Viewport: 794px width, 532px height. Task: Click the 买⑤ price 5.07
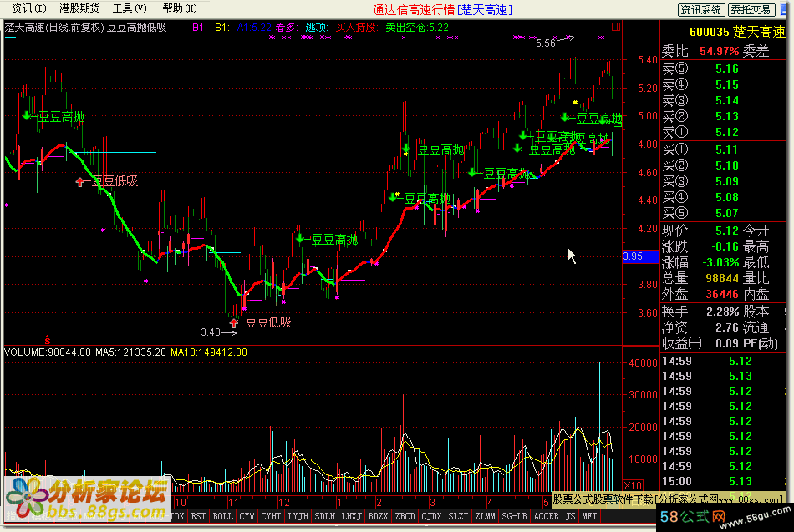[x=727, y=213]
